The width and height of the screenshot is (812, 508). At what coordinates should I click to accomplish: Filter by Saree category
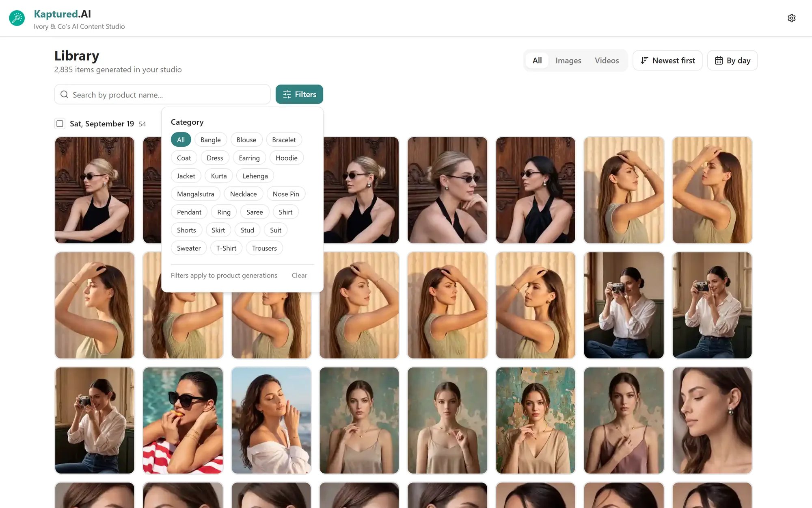[255, 212]
